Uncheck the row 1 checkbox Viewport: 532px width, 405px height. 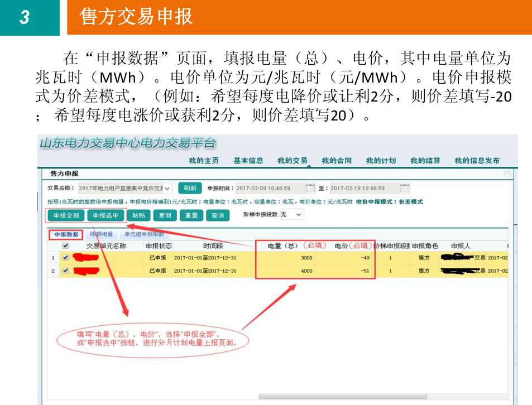[x=66, y=258]
